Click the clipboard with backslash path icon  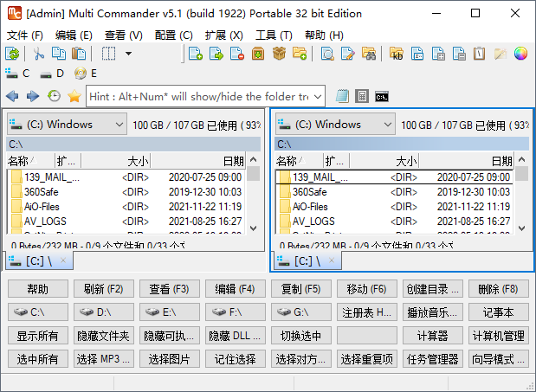(479, 54)
